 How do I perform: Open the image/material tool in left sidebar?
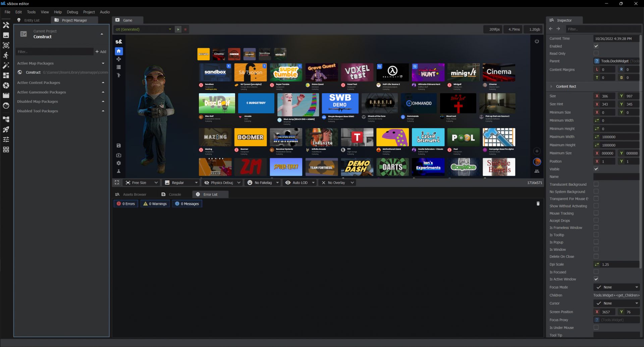point(6,35)
